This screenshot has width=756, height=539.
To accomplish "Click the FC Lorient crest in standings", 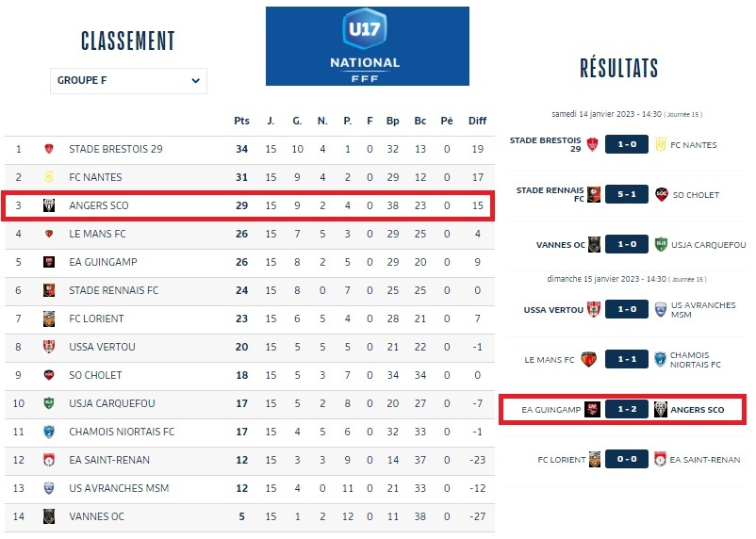I will pyautogui.click(x=49, y=318).
